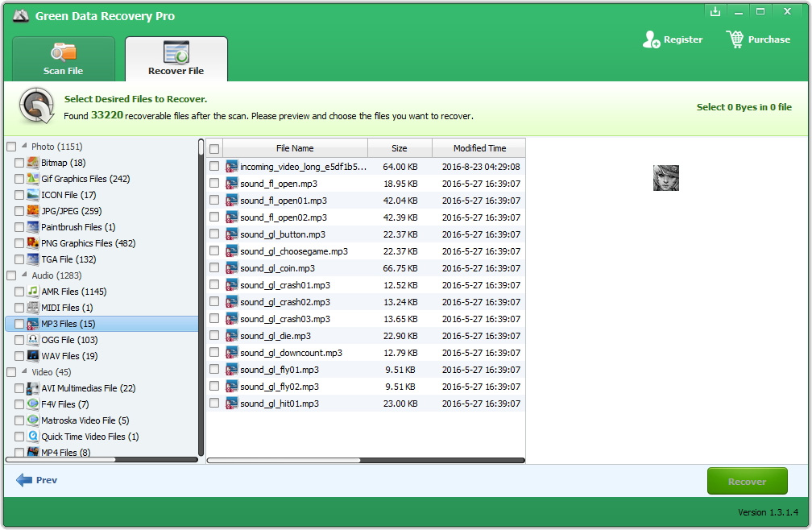
Task: Go back with the Prev button
Action: tap(37, 480)
